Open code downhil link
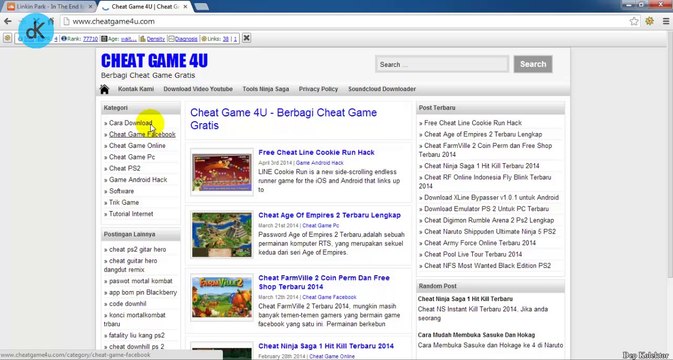The image size is (673, 360). point(127,304)
